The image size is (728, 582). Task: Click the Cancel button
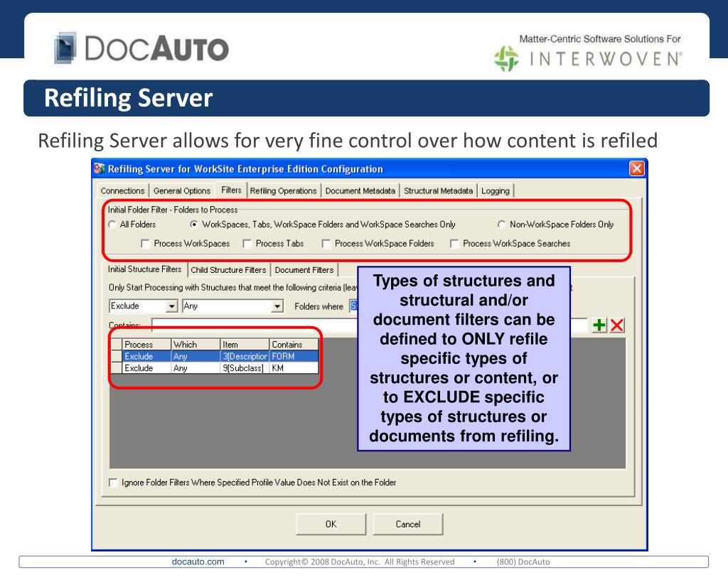tap(407, 524)
